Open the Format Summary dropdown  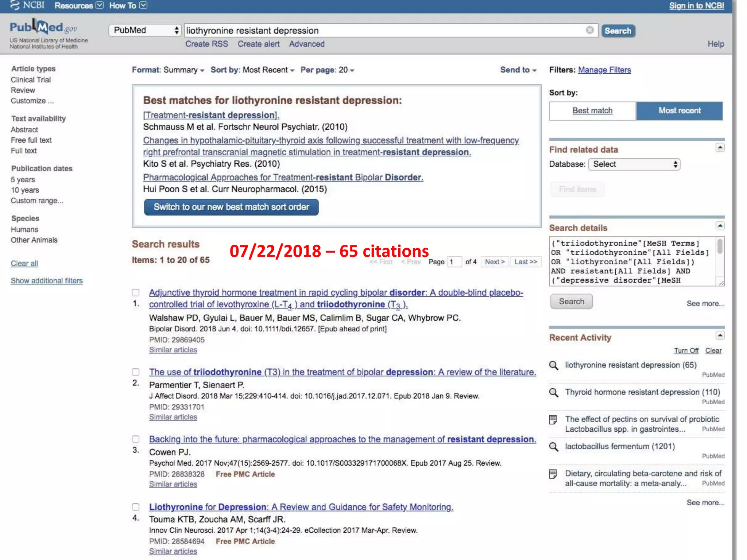pos(168,70)
